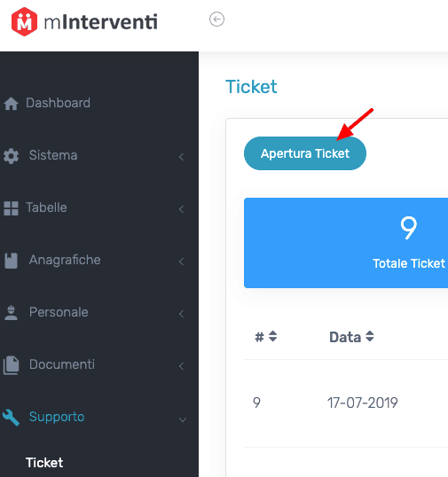Click the Dashboard home icon
This screenshot has height=477, width=448.
coord(11,104)
